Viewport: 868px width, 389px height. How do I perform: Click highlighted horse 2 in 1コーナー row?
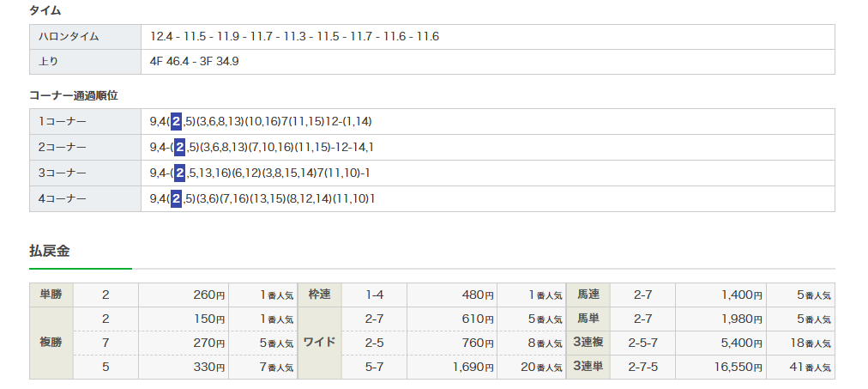[176, 121]
